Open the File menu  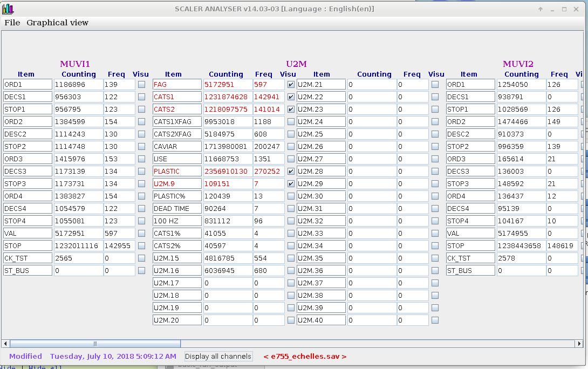12,23
